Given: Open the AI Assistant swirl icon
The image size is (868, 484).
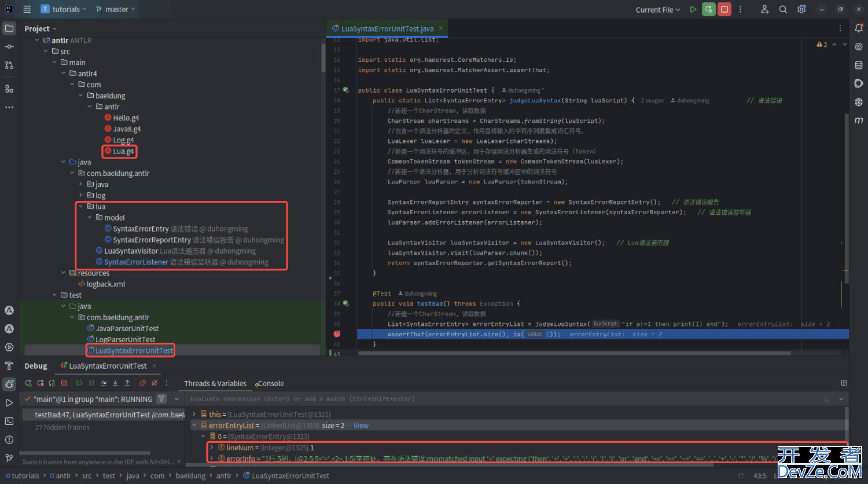Looking at the screenshot, I should coord(859,47).
